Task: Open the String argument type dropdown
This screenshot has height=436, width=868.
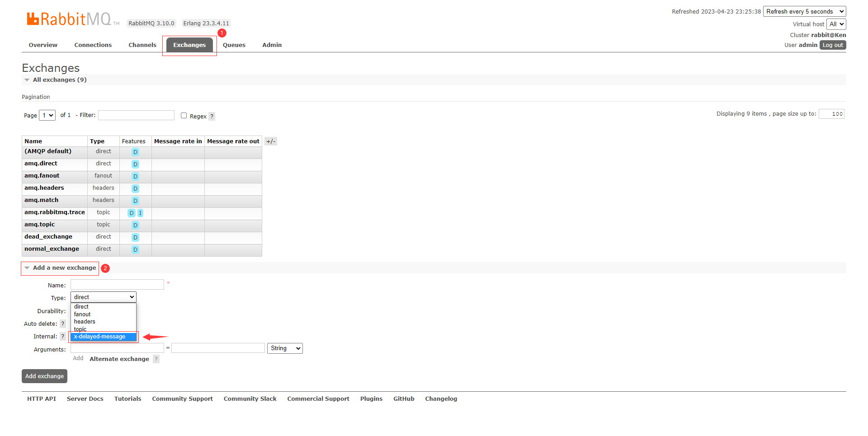Action: (285, 348)
